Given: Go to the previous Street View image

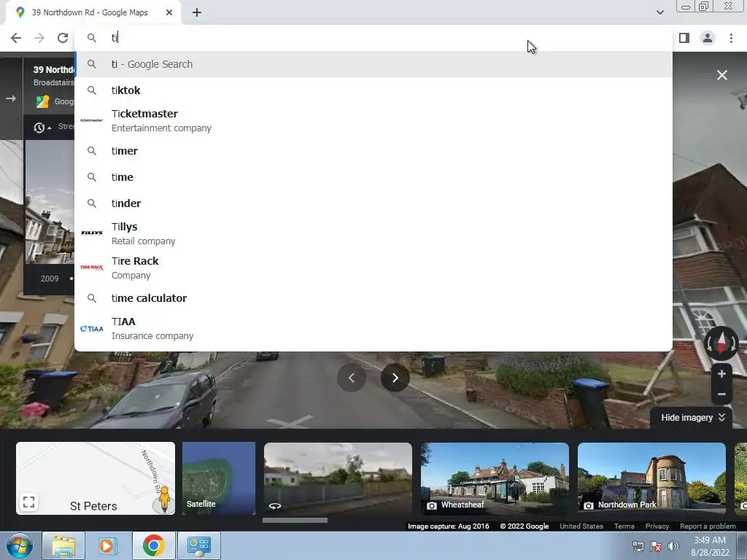Looking at the screenshot, I should click(352, 378).
